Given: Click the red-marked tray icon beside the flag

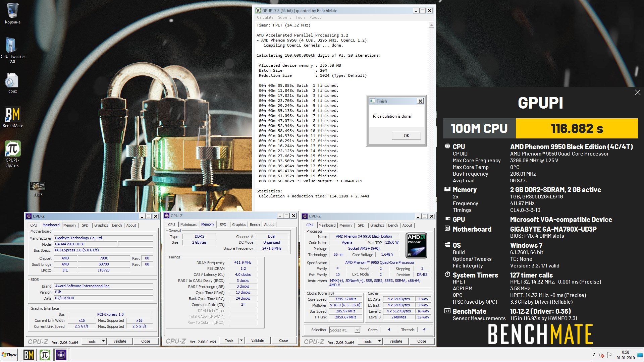Looking at the screenshot, I should point(601,355).
